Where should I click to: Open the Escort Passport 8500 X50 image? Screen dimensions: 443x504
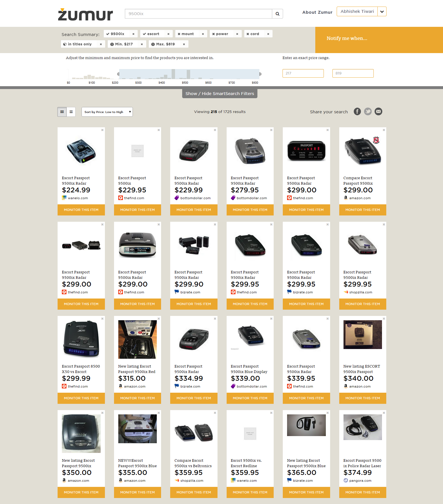click(x=81, y=339)
